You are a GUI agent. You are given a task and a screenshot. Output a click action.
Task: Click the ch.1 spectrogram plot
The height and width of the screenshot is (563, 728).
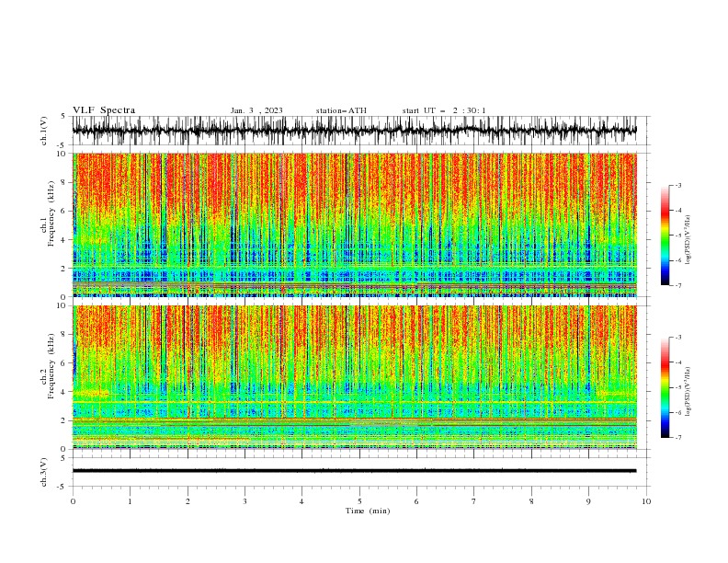(x=354, y=224)
